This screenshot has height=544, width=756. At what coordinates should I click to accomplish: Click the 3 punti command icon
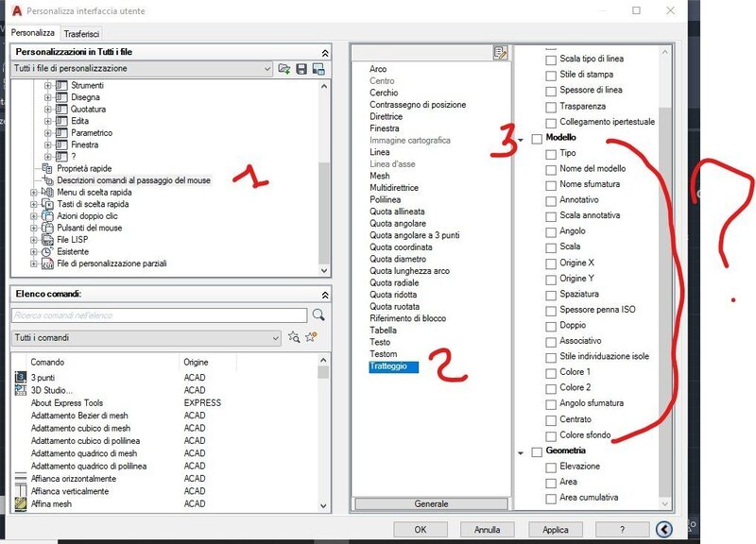[21, 377]
